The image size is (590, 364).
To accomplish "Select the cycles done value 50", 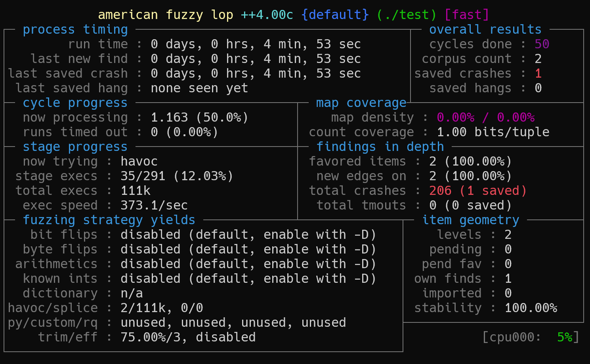I will 542,44.
